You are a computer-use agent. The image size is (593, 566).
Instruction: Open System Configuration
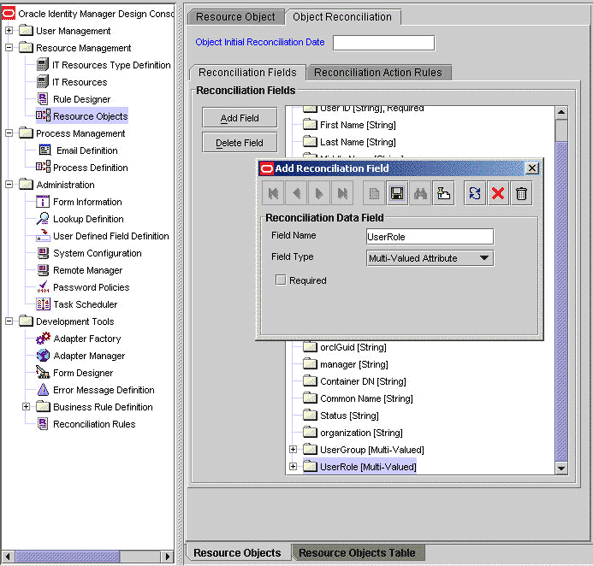coord(97,253)
